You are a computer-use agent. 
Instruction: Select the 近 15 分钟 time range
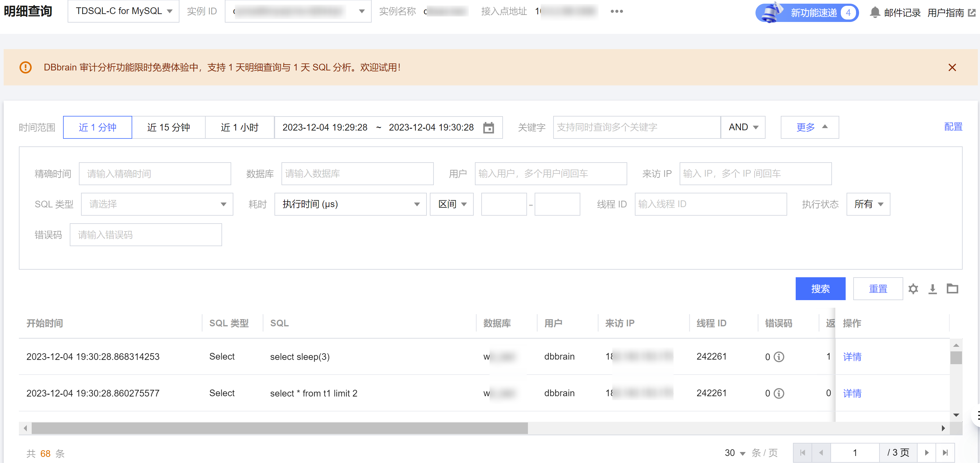coord(168,127)
